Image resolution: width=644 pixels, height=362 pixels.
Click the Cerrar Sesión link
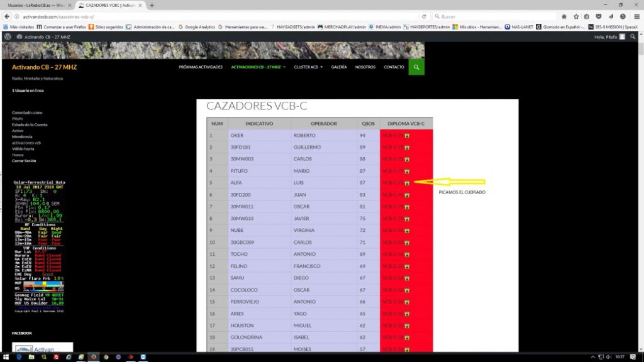pyautogui.click(x=24, y=161)
